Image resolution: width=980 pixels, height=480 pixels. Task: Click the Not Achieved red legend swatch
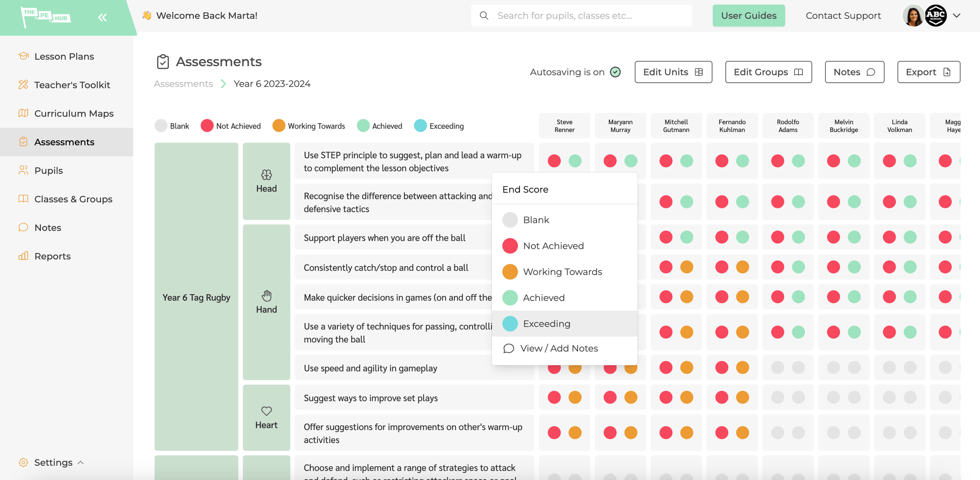click(x=207, y=125)
